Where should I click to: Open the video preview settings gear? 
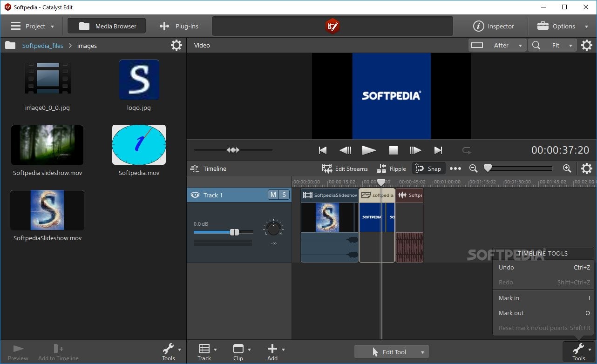(587, 45)
